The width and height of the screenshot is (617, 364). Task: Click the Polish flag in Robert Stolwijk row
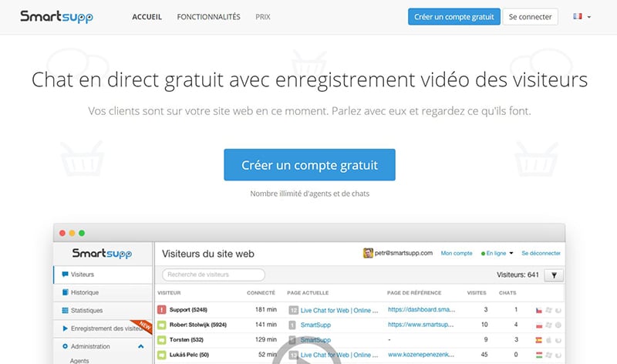pyautogui.click(x=539, y=325)
